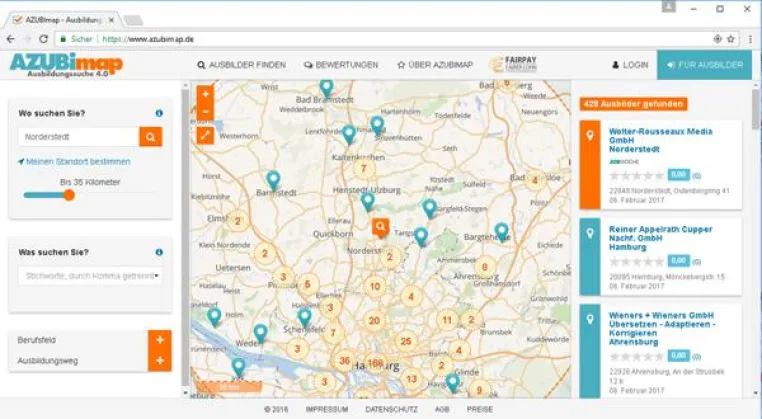Open the Impressum footer link
The height and width of the screenshot is (419, 762).
point(327,409)
